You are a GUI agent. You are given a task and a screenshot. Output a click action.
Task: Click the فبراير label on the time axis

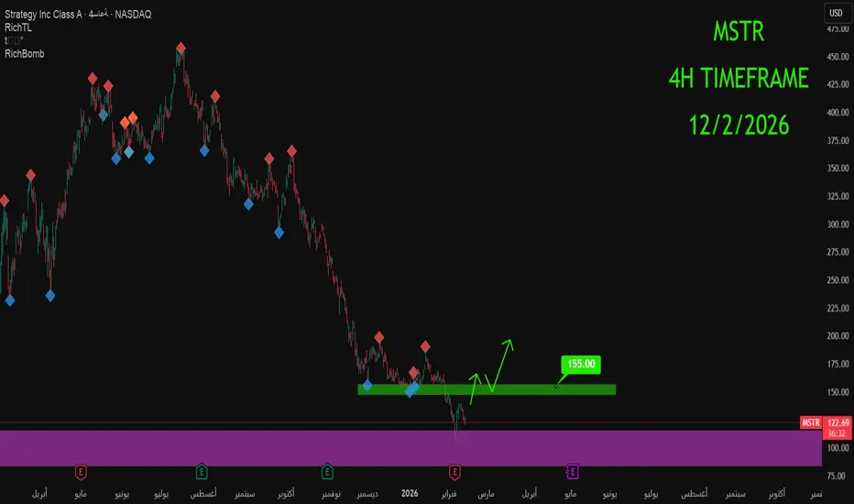pyautogui.click(x=449, y=494)
